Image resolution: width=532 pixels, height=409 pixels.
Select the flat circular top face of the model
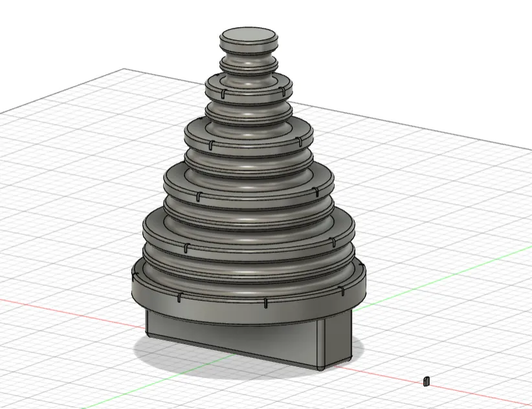[249, 36]
